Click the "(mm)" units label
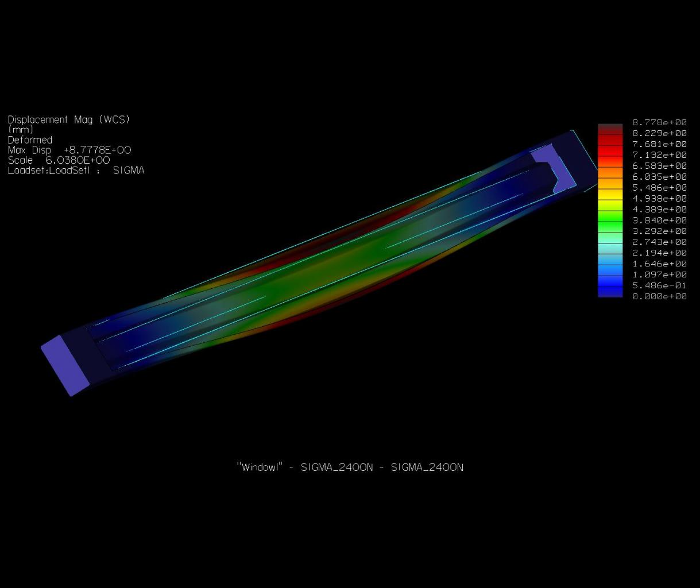 20,130
